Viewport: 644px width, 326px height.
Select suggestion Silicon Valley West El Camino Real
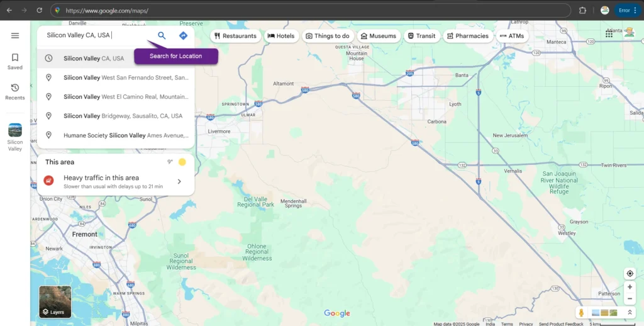coord(116,97)
